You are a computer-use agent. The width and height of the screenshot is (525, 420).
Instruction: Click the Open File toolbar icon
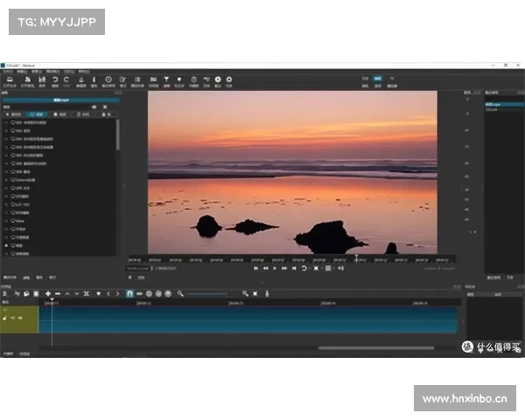coord(9,80)
